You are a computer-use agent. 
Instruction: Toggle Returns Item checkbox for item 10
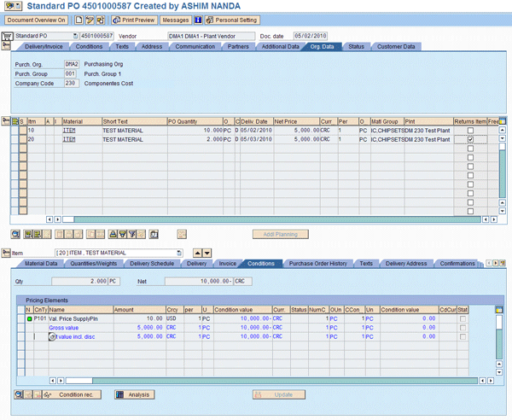click(470, 130)
